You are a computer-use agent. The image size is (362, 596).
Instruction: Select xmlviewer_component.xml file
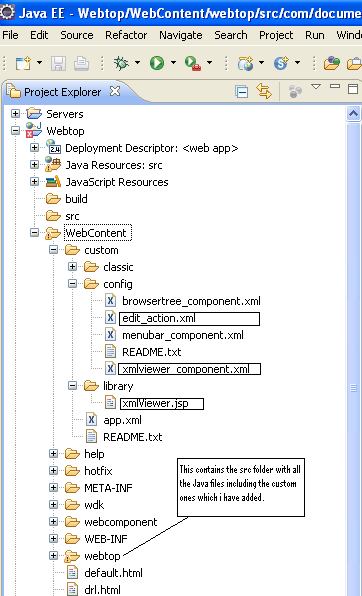[x=186, y=369]
